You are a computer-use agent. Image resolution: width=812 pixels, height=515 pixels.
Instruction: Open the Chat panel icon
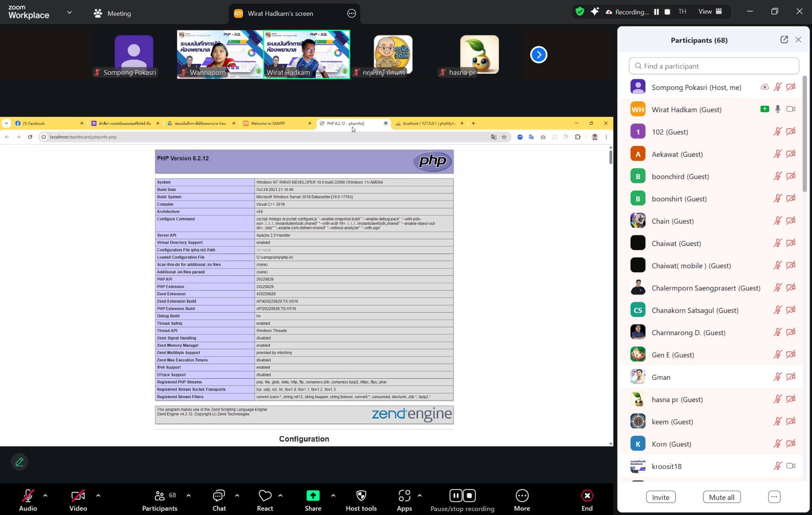[219, 496]
